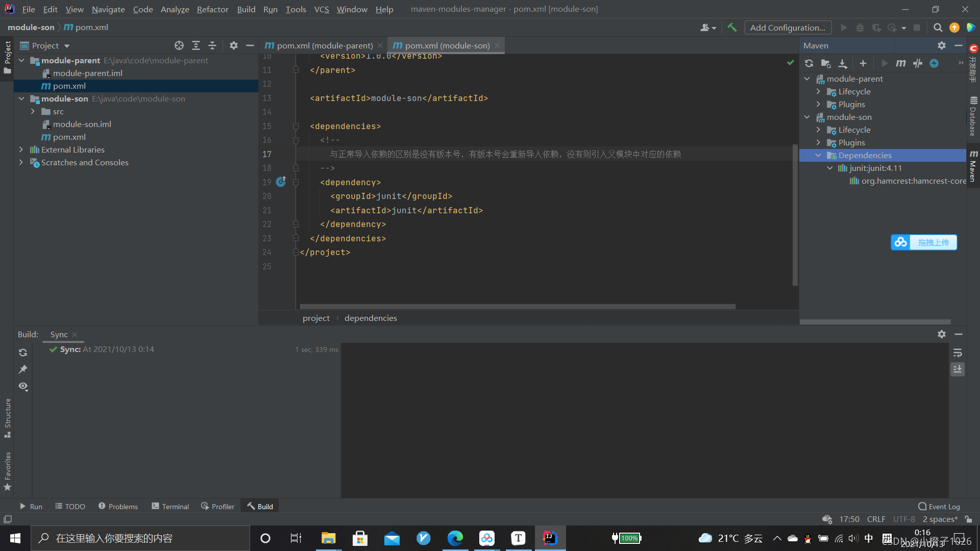Hide the Maven tool window
Image resolution: width=980 pixels, height=551 pixels.
[959, 45]
